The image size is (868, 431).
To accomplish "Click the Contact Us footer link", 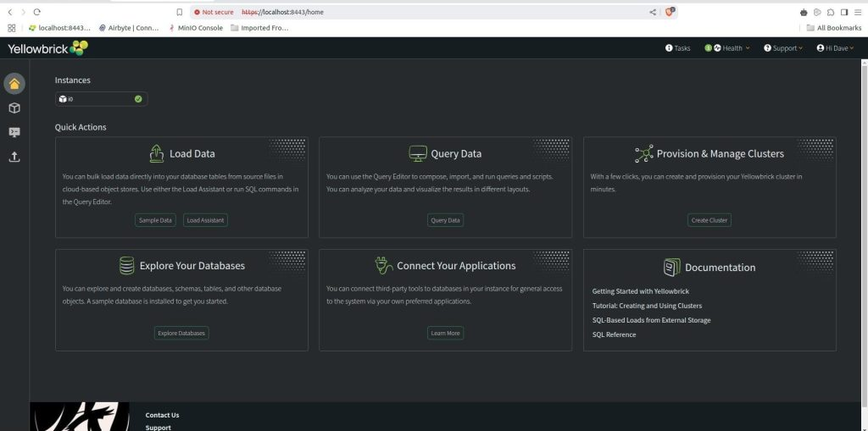I will (x=162, y=415).
